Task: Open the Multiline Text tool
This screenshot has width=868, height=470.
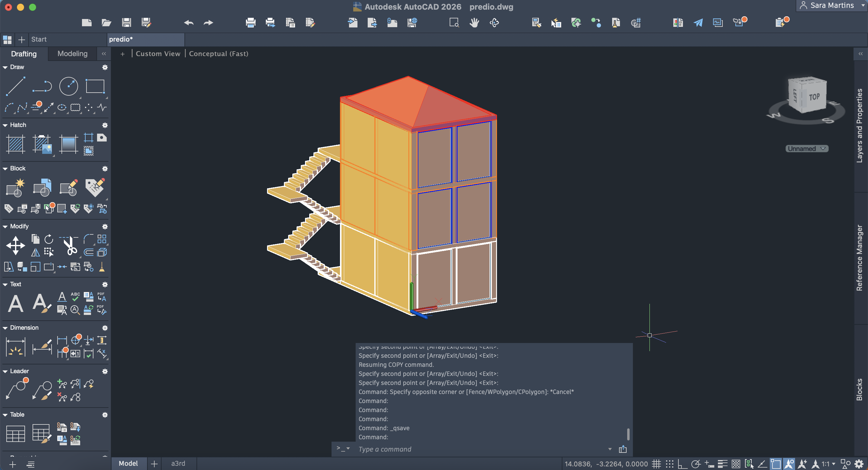Action: point(15,303)
